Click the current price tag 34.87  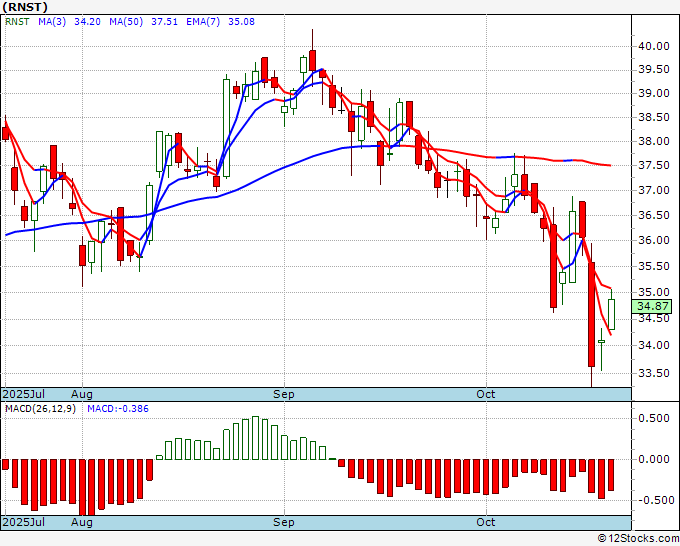652,306
